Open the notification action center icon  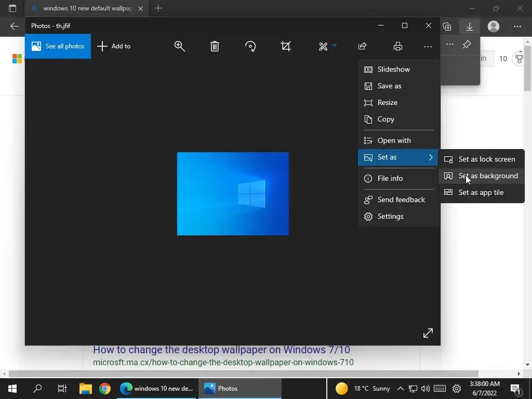click(515, 389)
